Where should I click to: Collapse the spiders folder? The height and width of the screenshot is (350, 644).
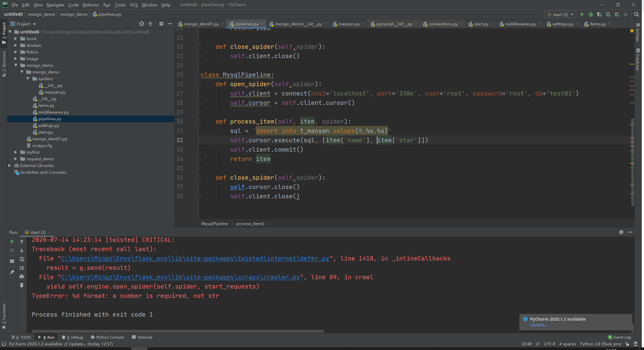tap(28, 78)
